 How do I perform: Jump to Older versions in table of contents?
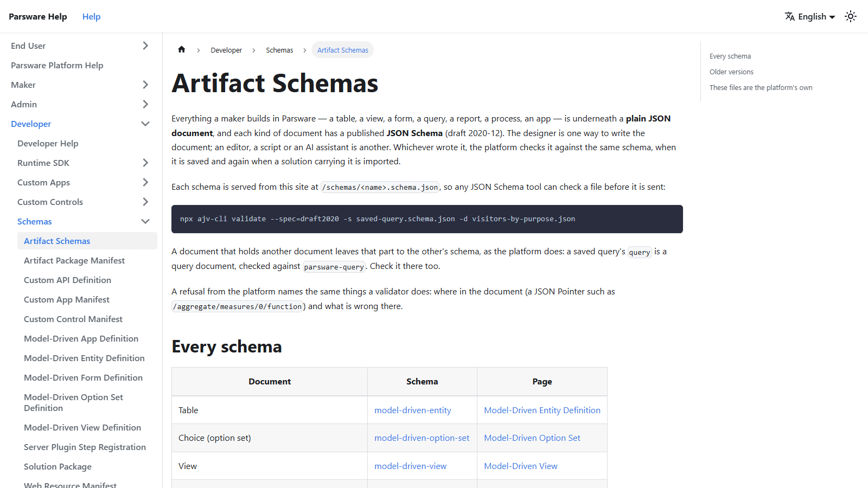(x=731, y=72)
